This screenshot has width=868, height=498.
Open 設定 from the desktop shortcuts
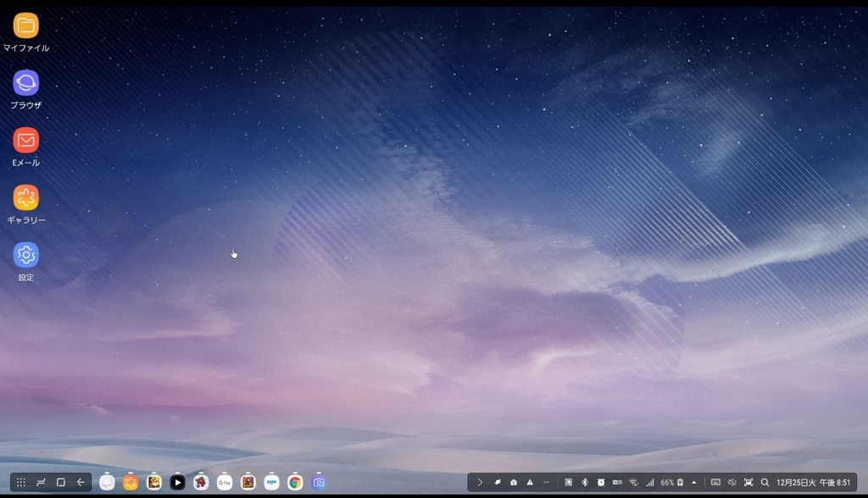pos(26,254)
